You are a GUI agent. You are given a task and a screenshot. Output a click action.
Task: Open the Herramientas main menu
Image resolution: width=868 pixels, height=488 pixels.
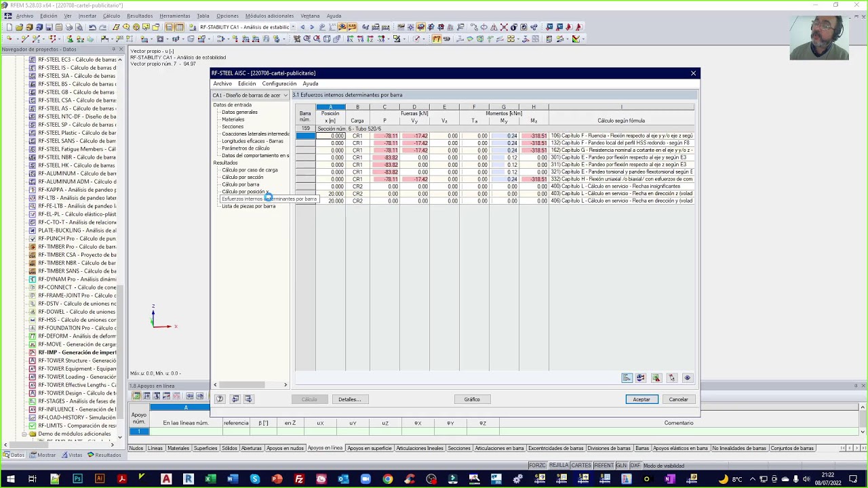point(175,16)
